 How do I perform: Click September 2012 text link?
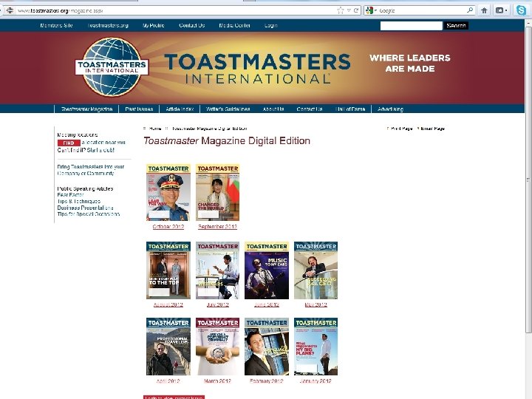click(217, 227)
